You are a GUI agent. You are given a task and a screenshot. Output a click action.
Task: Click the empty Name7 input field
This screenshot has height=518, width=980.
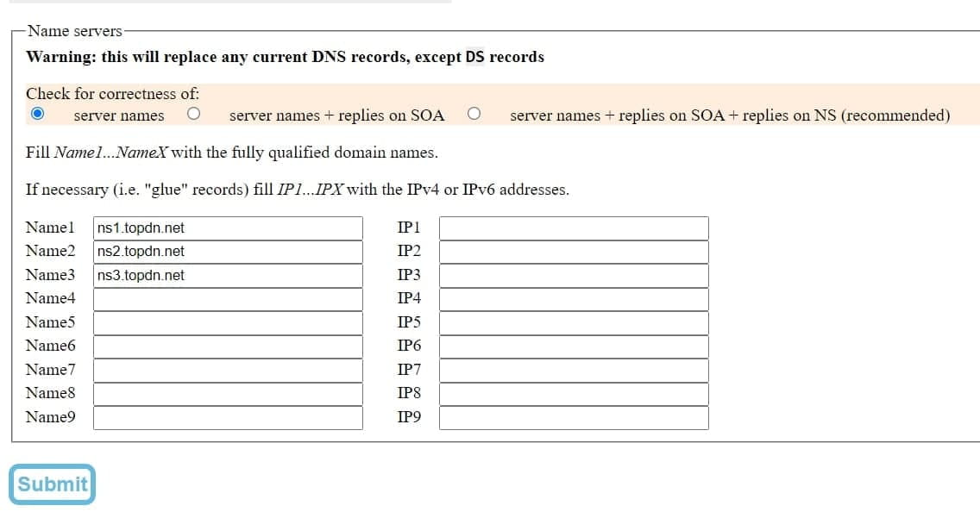pyautogui.click(x=228, y=371)
